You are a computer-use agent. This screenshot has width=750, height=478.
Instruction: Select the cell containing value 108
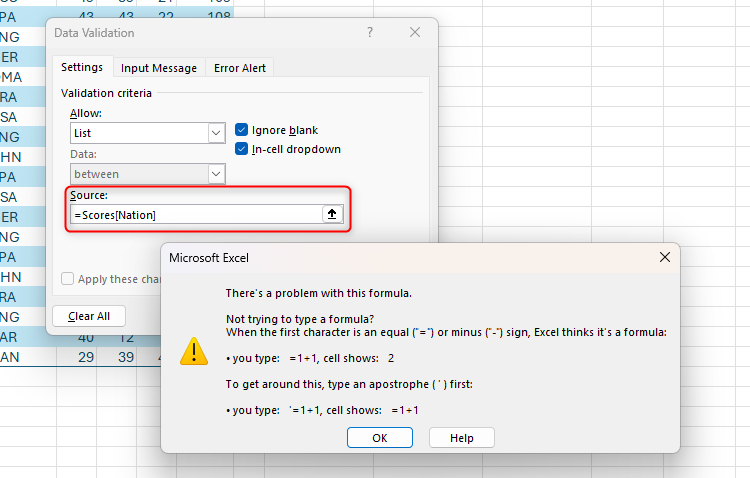218,3
